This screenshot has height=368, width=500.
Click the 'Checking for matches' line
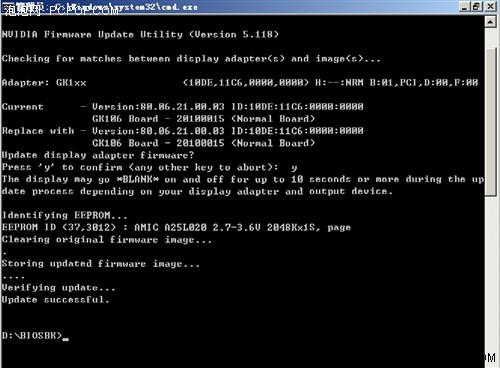coord(191,59)
